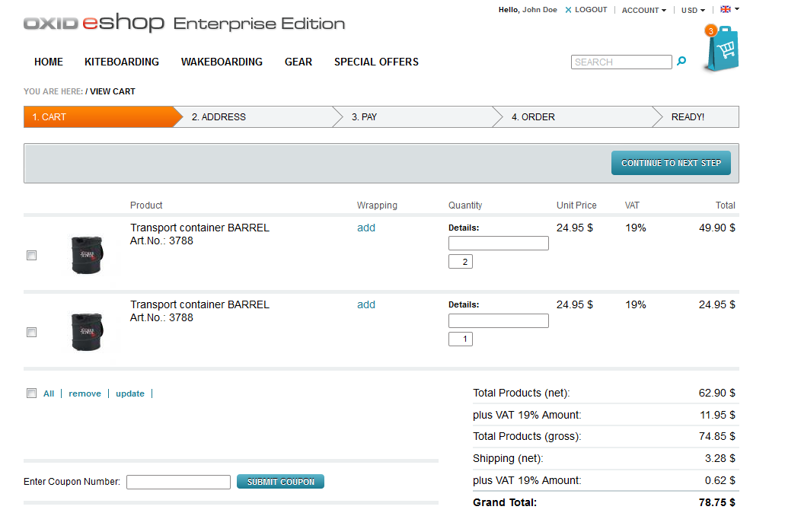
Task: Focus the coupon number input field
Action: click(178, 482)
